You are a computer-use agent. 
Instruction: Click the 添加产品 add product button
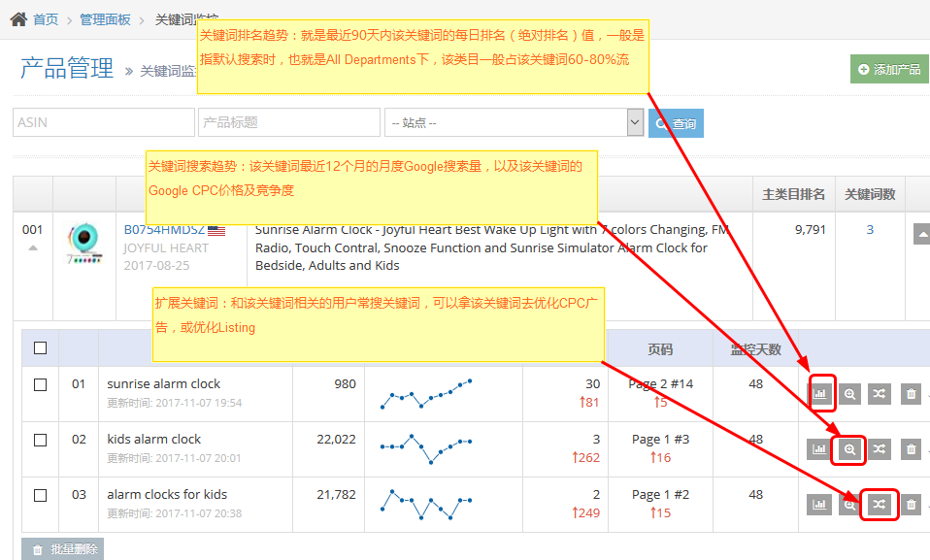(x=889, y=70)
